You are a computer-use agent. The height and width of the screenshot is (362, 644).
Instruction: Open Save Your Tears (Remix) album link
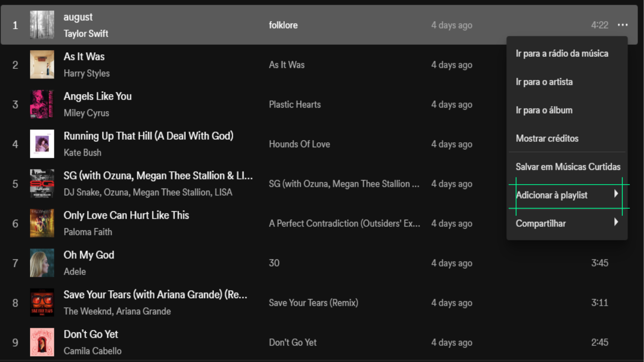pyautogui.click(x=313, y=303)
